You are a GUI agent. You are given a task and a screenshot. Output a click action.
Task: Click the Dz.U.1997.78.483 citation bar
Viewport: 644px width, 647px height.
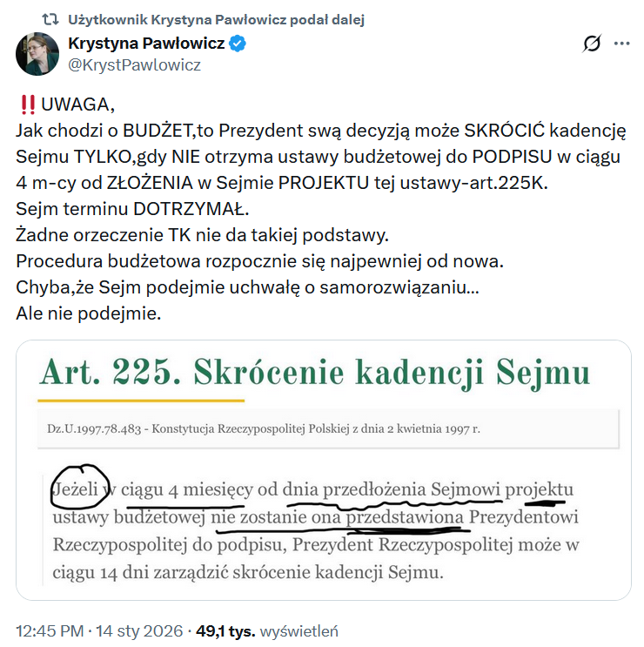coord(328,428)
